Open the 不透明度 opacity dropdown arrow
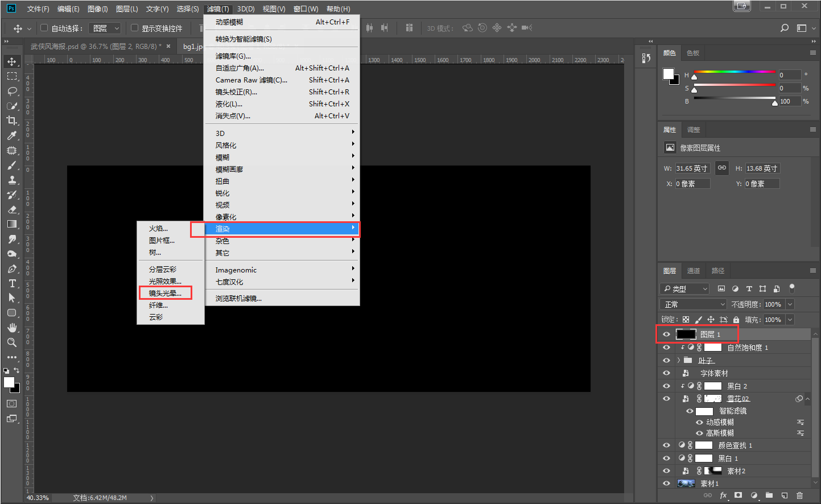Viewport: 821px width, 504px height. coord(790,304)
